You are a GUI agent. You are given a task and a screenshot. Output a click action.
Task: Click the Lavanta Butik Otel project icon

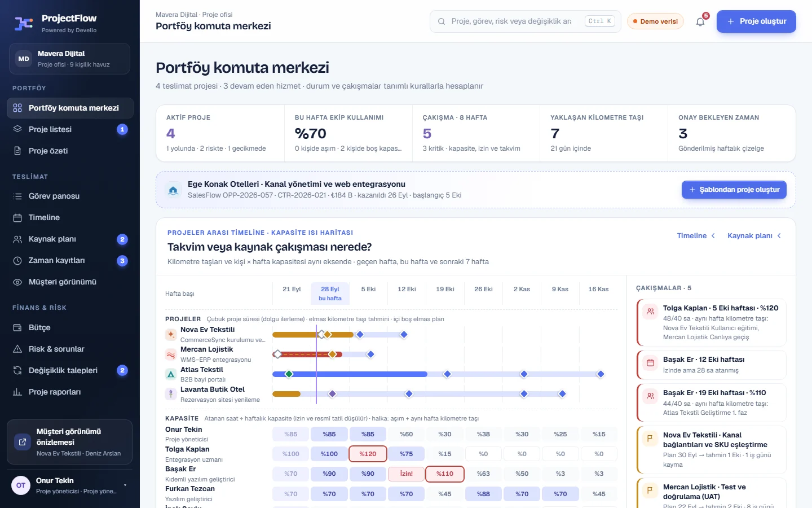(x=171, y=394)
